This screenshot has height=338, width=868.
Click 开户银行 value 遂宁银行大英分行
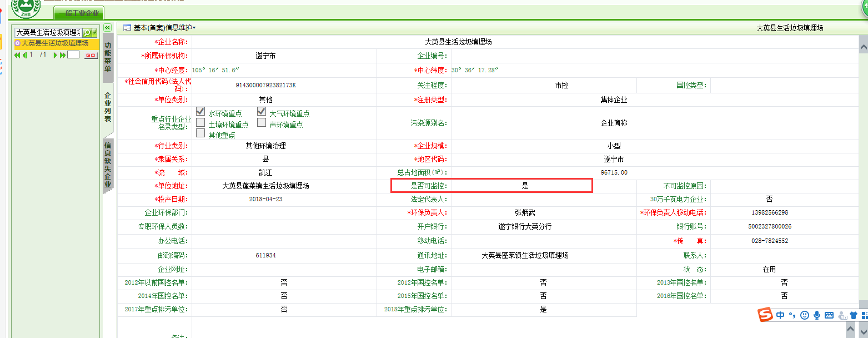525,227
